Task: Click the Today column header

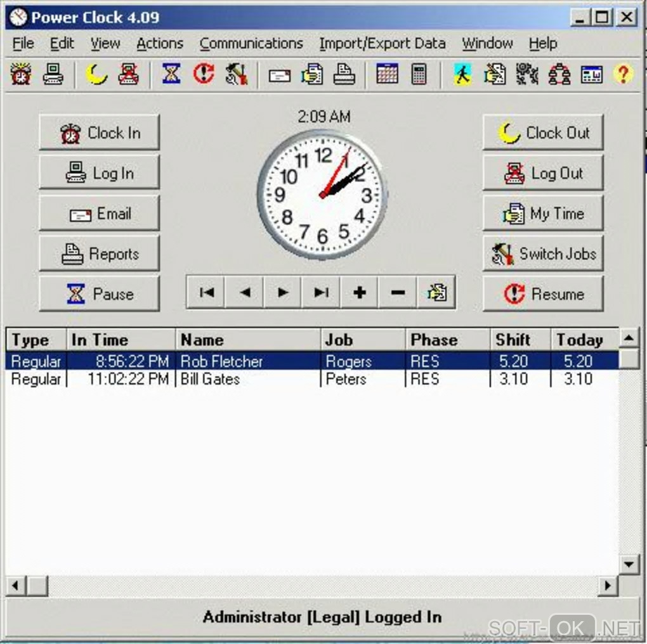Action: [585, 340]
